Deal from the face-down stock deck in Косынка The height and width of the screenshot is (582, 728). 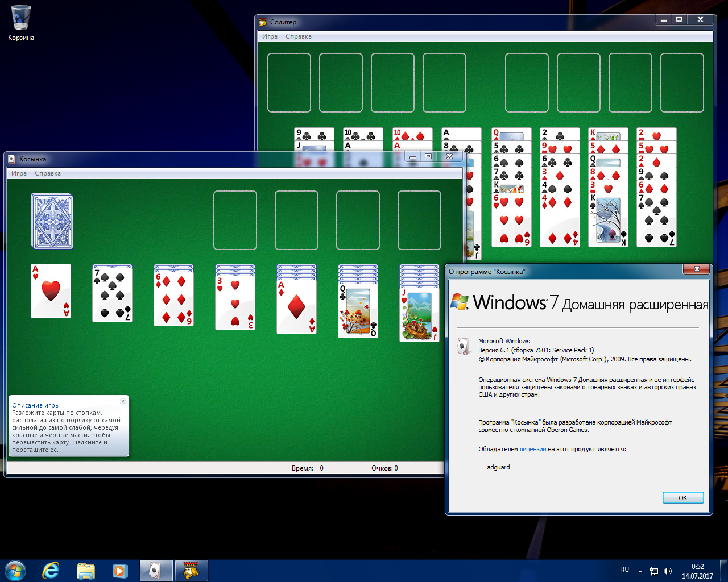click(x=52, y=221)
